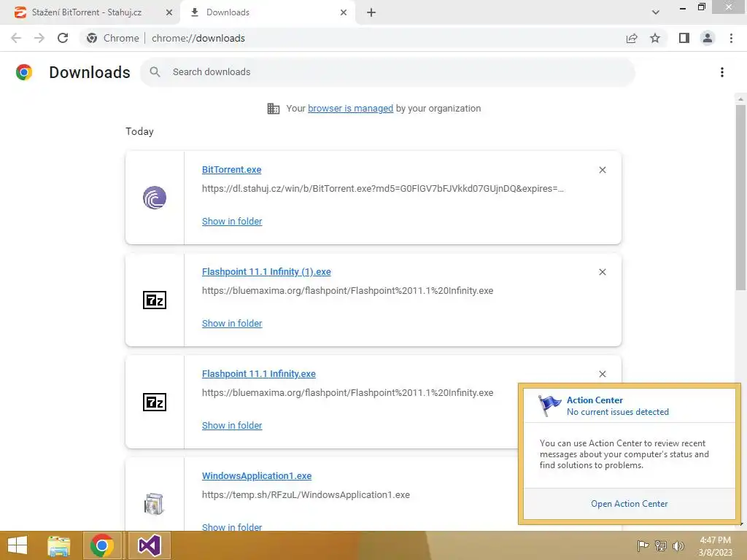
Task: Click the Open Action Center link
Action: (x=629, y=504)
